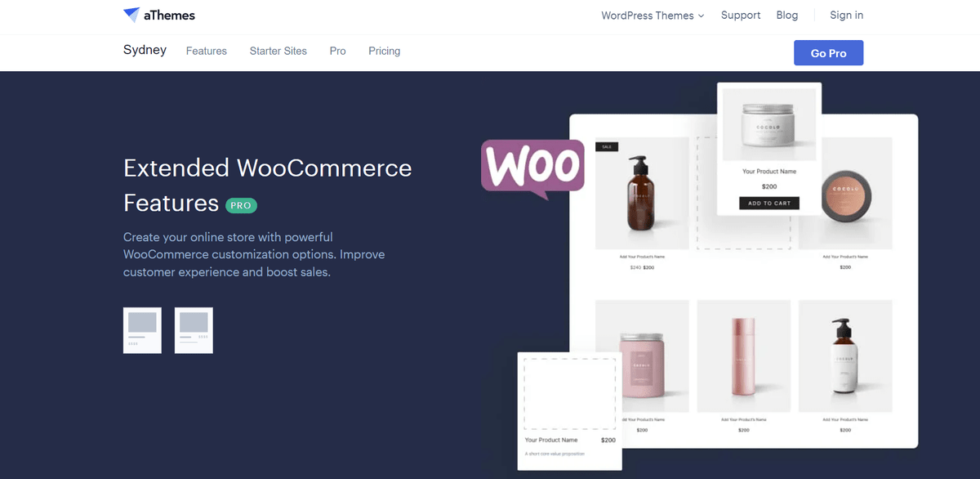Open the Support page

click(x=741, y=16)
